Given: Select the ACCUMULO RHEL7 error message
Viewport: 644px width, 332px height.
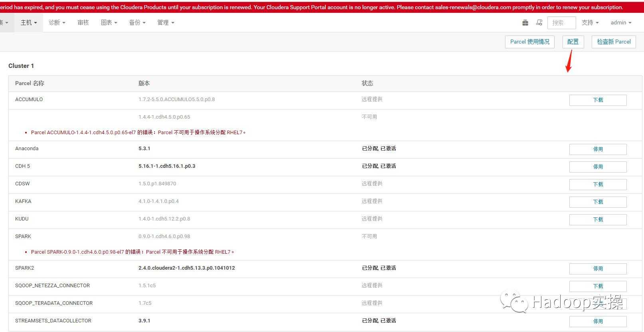Looking at the screenshot, I should tap(138, 132).
